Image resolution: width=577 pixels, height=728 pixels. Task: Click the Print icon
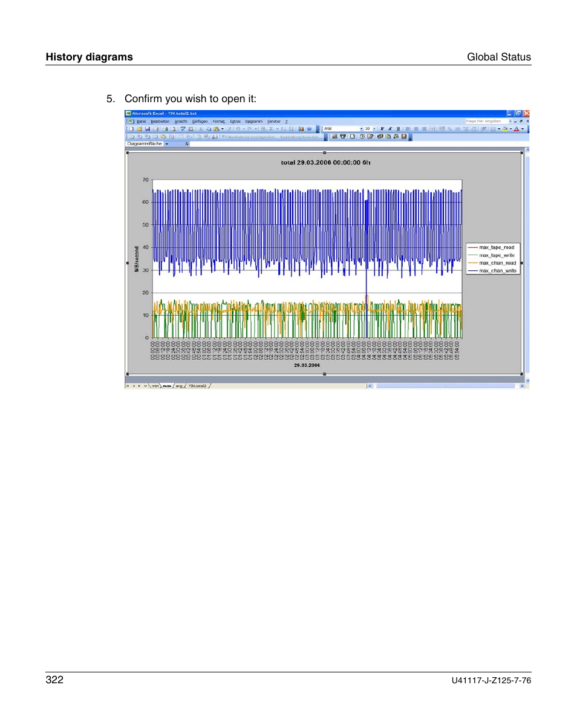(165, 129)
